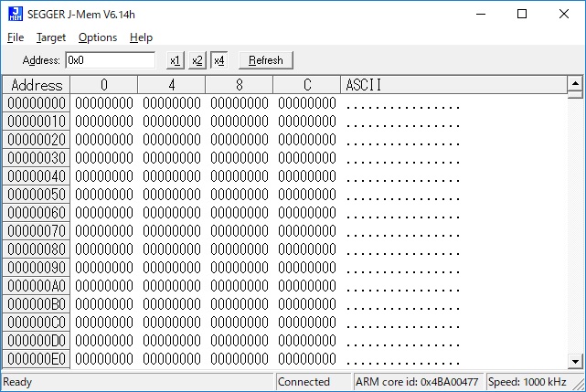Select address row 000000D0
The image size is (586, 392).
37,341
